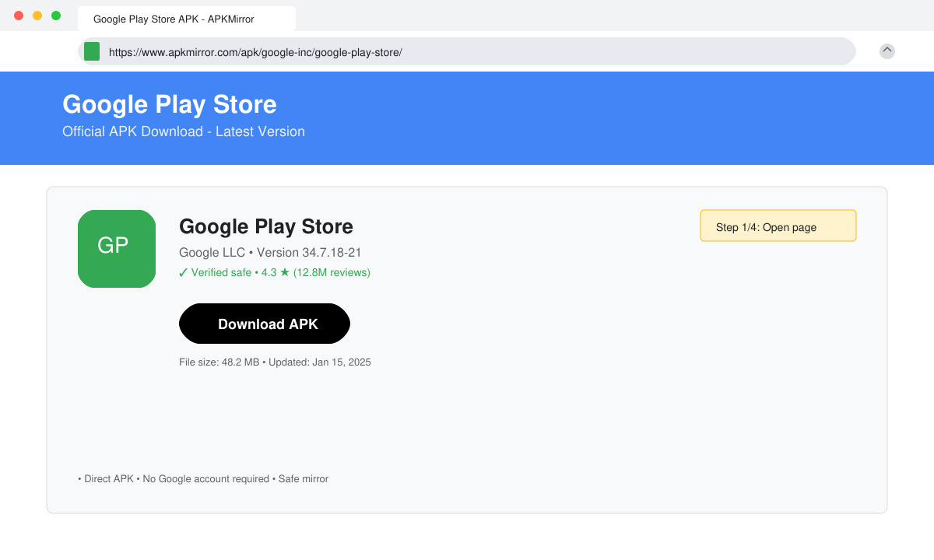Click the File size 48.2 MB text
Viewport: 934px width, 560px height.
[x=275, y=362]
